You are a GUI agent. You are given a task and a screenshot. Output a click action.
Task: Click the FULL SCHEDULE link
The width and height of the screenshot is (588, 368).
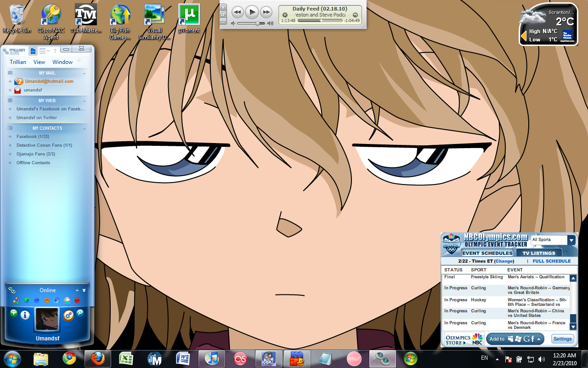tap(551, 261)
